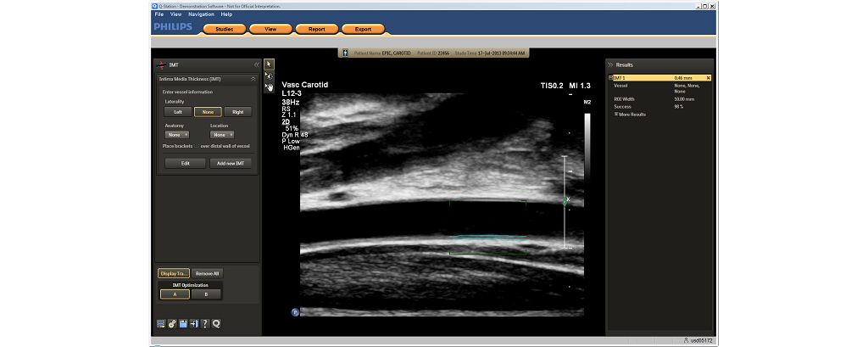The width and height of the screenshot is (868, 347).
Task: Collapse the Intima Media Thickness section
Action: tap(253, 79)
